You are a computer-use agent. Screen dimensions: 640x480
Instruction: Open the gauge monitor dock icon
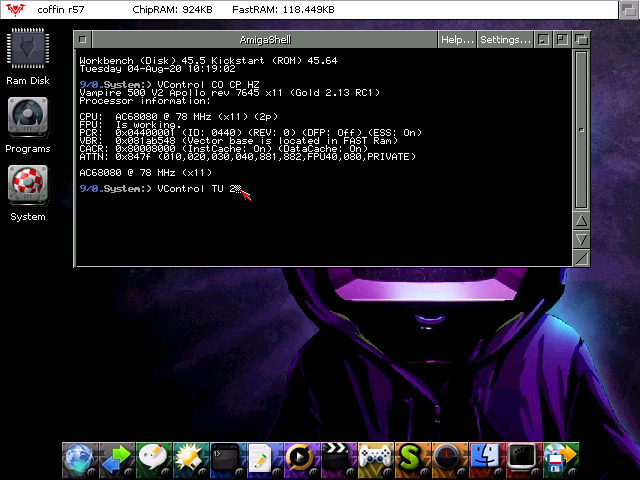tap(450, 460)
